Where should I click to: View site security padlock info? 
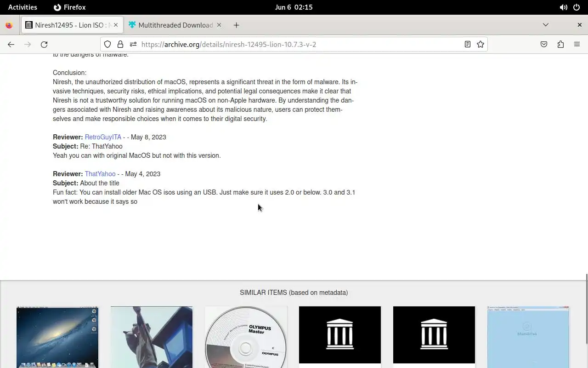pyautogui.click(x=120, y=44)
